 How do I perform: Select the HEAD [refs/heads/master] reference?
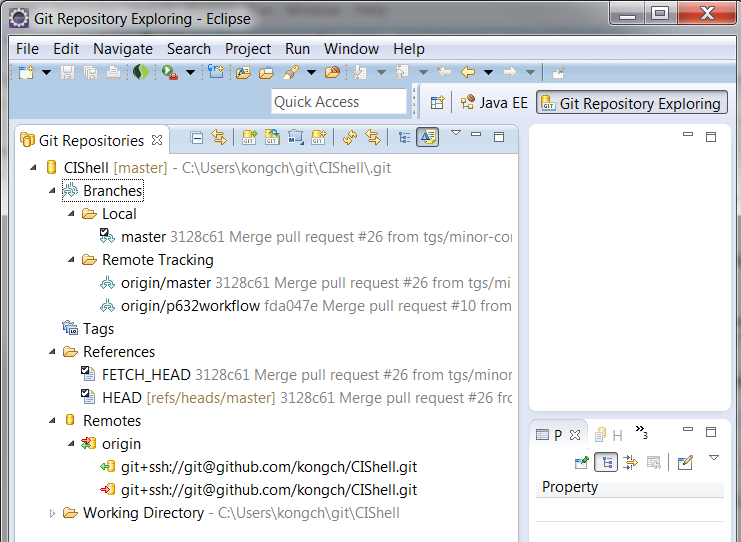[296, 398]
